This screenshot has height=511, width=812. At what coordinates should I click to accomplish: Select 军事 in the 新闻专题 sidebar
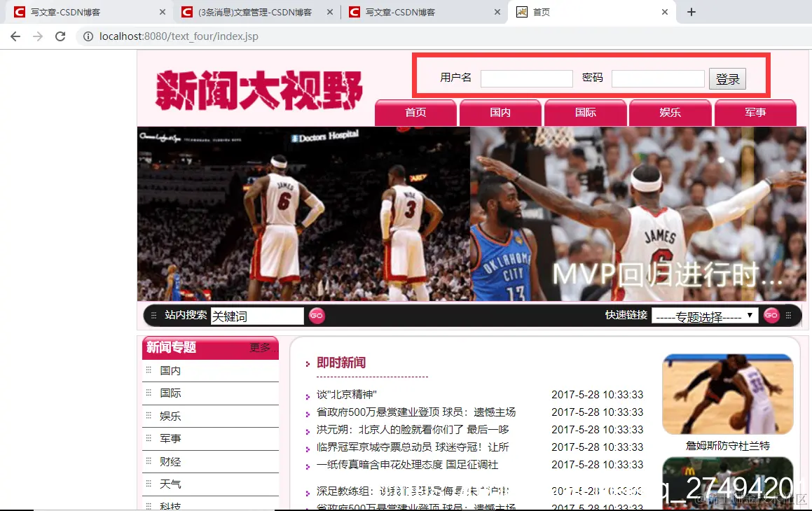point(170,439)
